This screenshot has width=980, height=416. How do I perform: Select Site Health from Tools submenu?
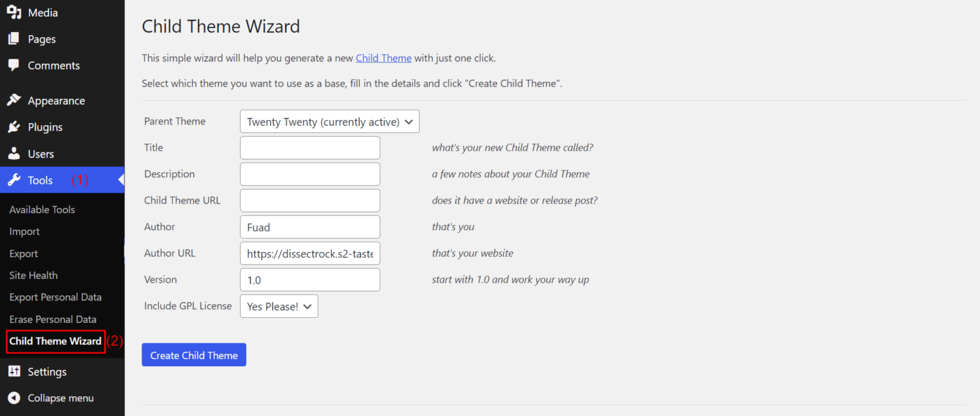[33, 275]
